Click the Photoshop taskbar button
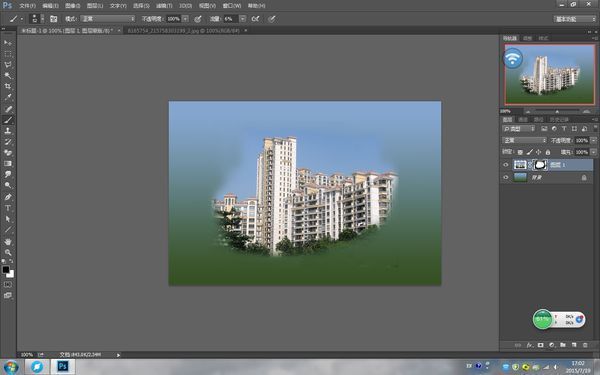Viewport: 600px width, 375px height. tap(63, 367)
